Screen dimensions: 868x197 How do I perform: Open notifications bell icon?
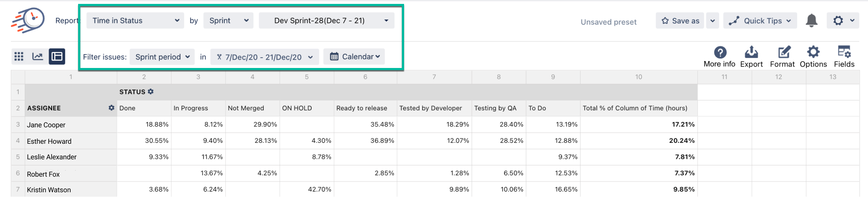point(811,20)
